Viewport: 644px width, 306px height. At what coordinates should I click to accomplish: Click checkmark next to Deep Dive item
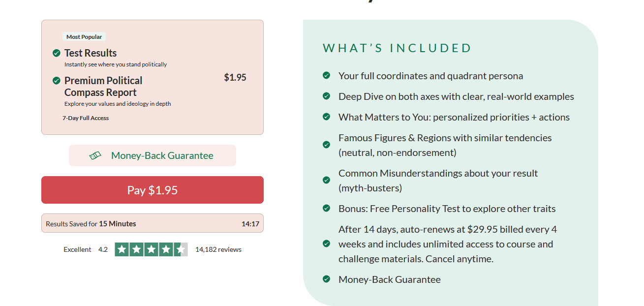coord(326,96)
